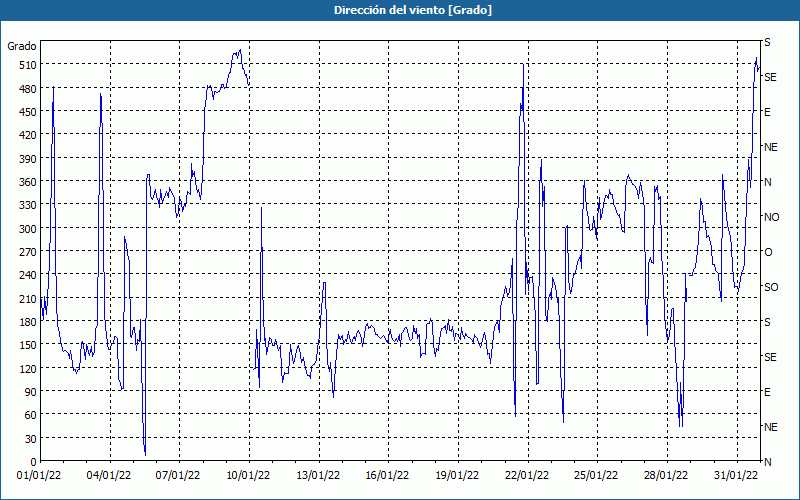This screenshot has width=800, height=500.
Task: Click the 180 y-axis value
Action: click(28, 322)
